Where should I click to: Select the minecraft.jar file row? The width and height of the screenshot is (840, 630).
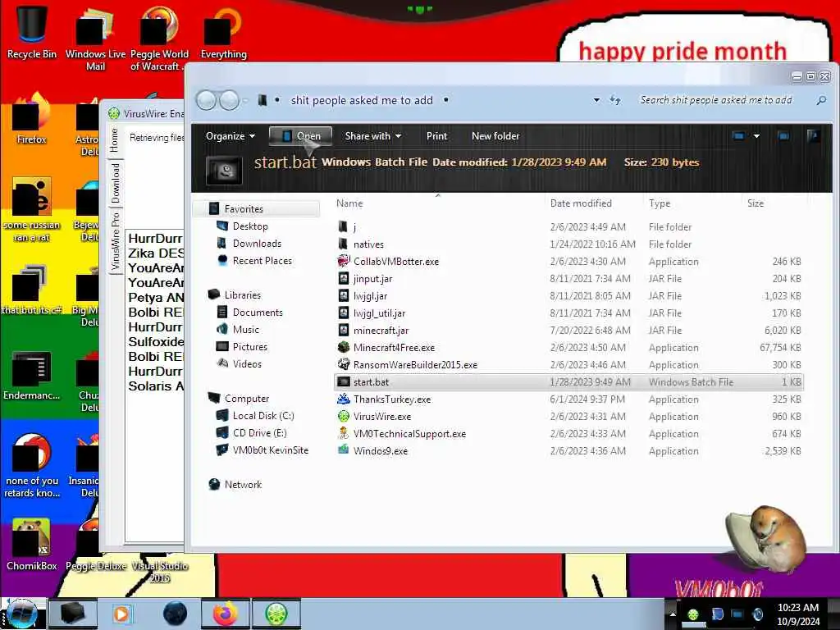[569, 330]
